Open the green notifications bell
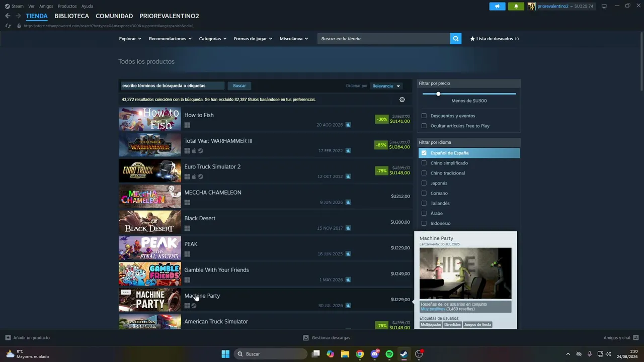644x362 pixels. point(516,6)
